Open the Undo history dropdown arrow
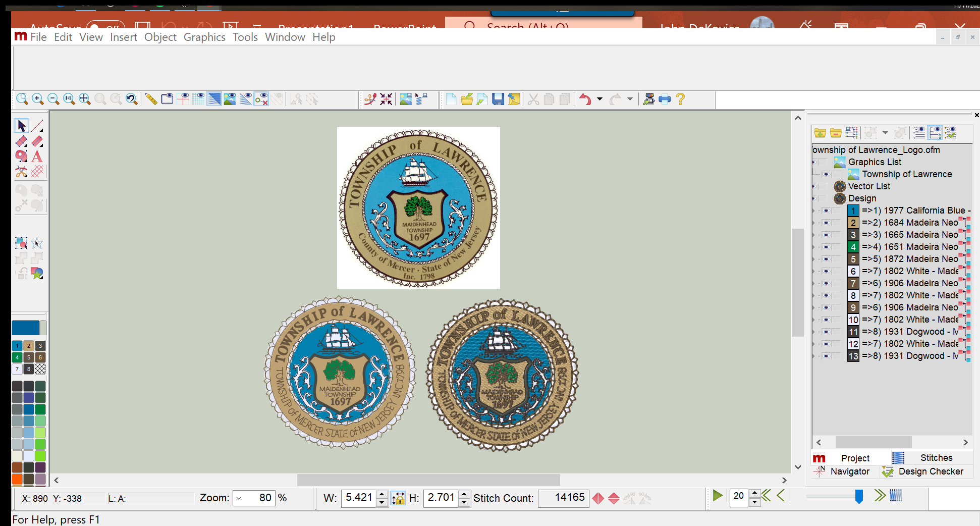Viewport: 980px width, 526px height. [x=600, y=99]
